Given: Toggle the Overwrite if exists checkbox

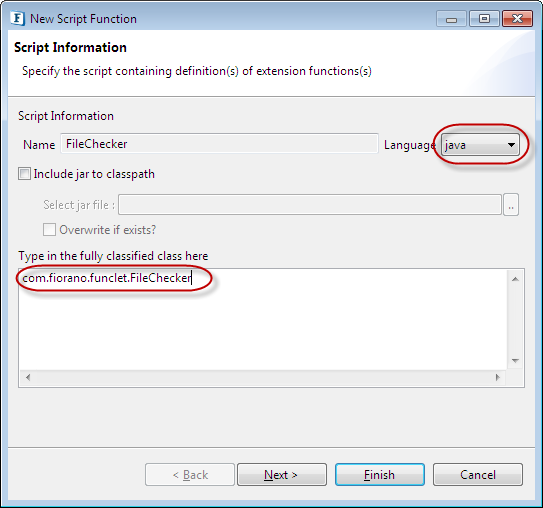Looking at the screenshot, I should (x=49, y=230).
